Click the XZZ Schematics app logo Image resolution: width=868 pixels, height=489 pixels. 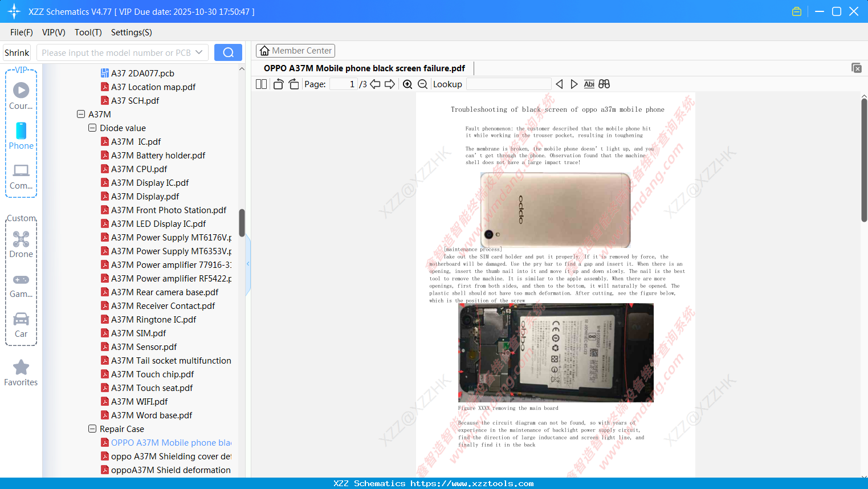pyautogui.click(x=14, y=11)
